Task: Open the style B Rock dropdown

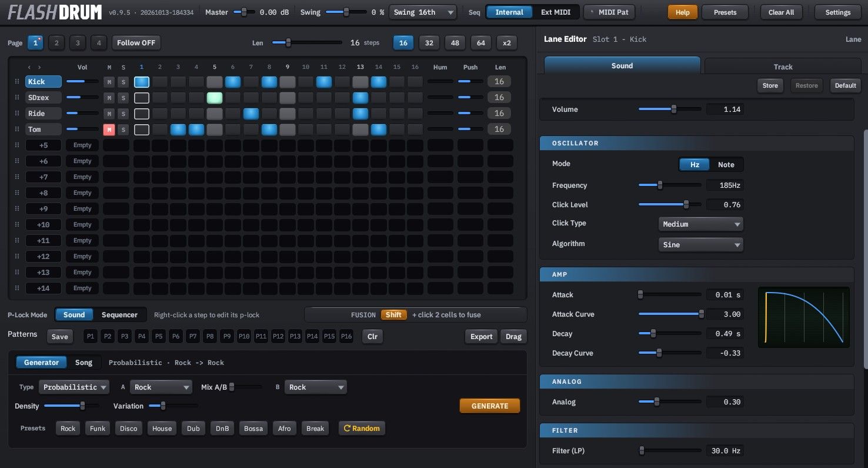Action: (x=316, y=387)
